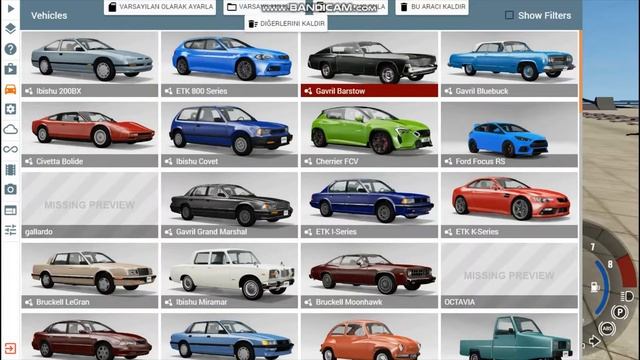Click the orange scrollbar thumb of vehicle list
Image resolution: width=640 pixels, height=360 pixels.
[580, 72]
